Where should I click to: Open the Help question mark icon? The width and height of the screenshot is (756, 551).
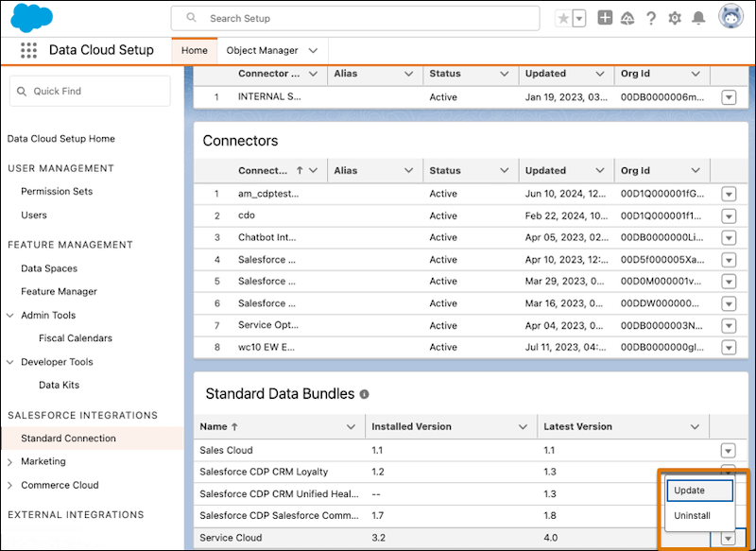point(651,18)
